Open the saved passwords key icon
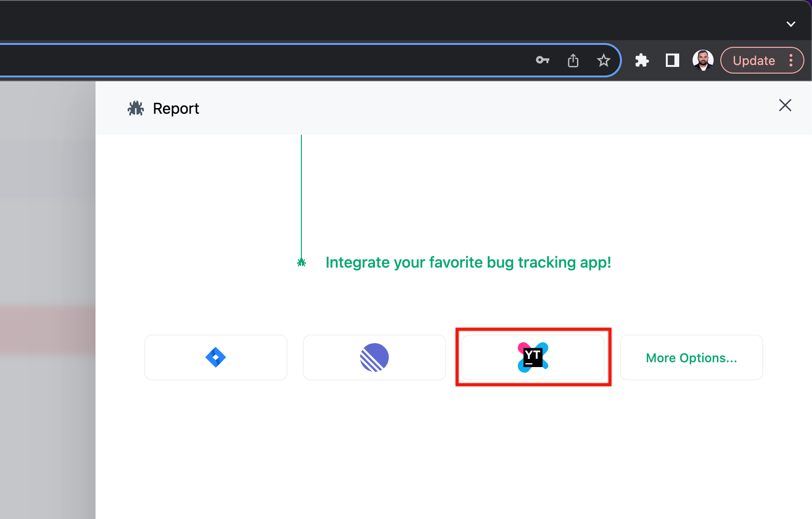 coord(543,60)
